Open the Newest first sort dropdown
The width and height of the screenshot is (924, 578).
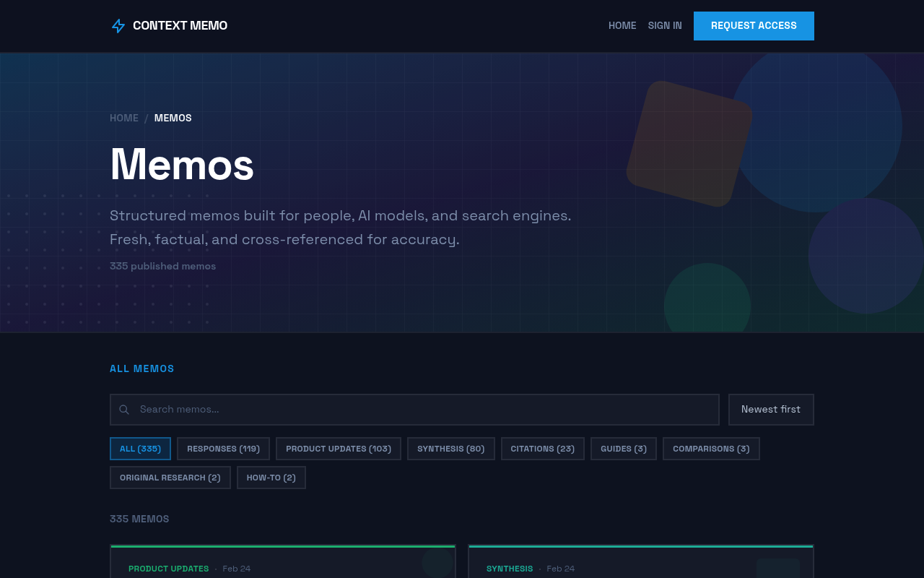coord(771,409)
